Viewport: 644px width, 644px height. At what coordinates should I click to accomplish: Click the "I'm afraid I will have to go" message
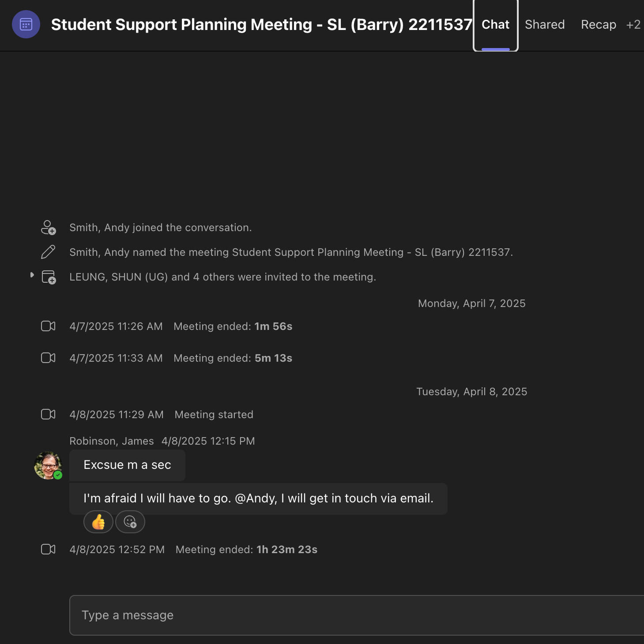point(258,498)
